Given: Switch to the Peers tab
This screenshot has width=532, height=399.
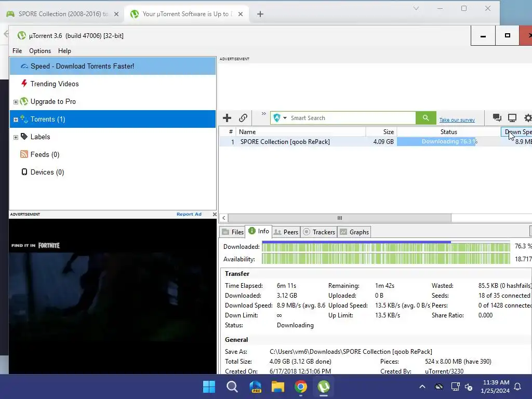Looking at the screenshot, I should pos(286,232).
